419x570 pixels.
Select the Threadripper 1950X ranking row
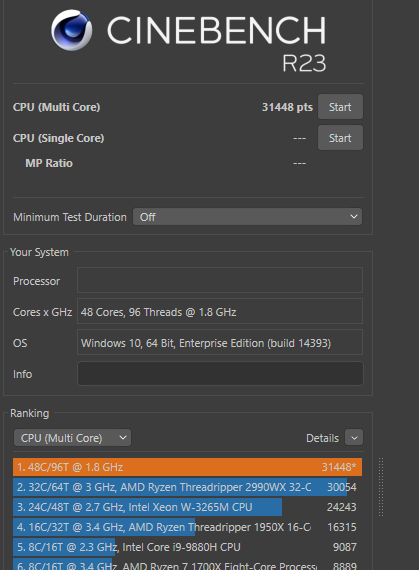[188, 527]
